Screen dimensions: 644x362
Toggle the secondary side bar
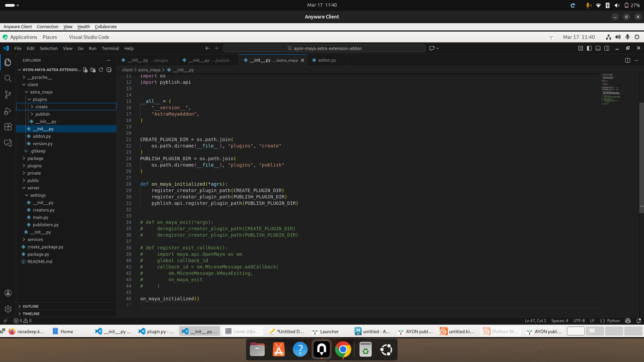tap(607, 48)
